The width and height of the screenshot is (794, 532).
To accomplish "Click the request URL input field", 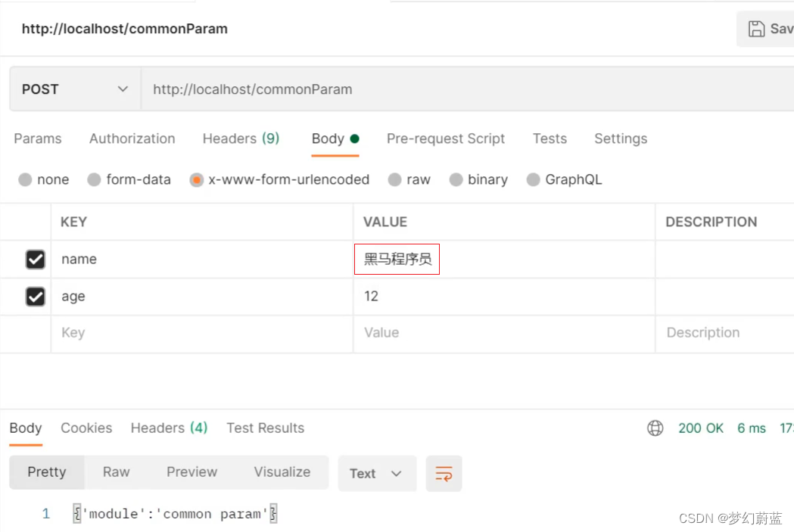I will (467, 89).
